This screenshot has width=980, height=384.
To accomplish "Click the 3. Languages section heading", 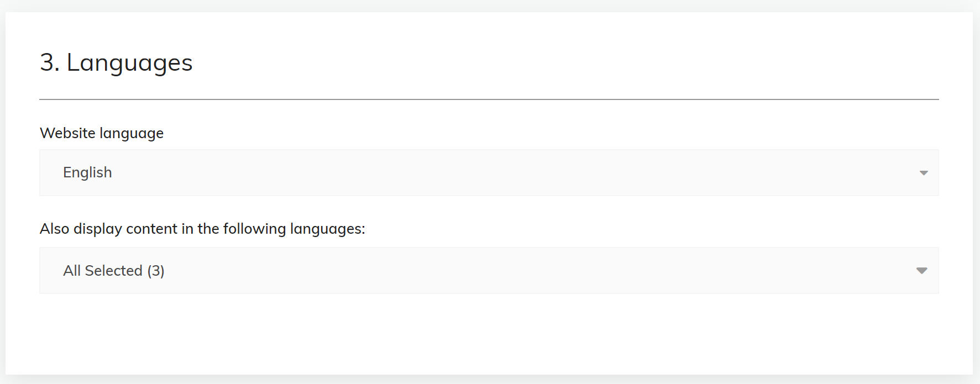I will point(116,62).
